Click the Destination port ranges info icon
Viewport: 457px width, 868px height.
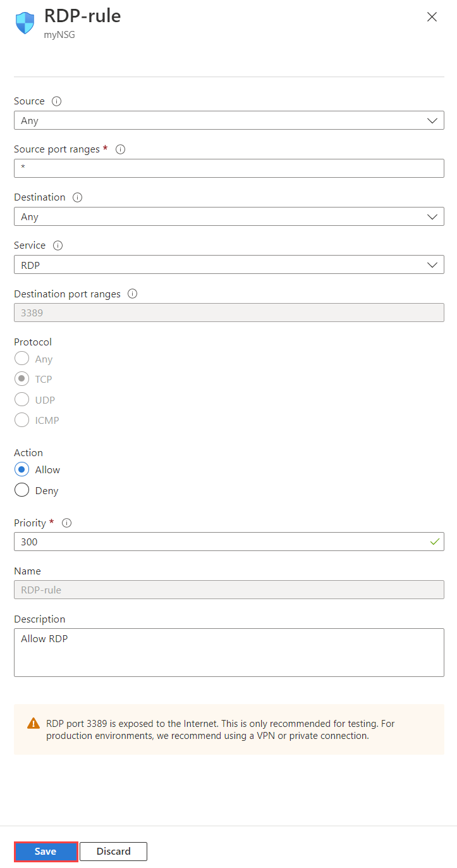(x=132, y=294)
